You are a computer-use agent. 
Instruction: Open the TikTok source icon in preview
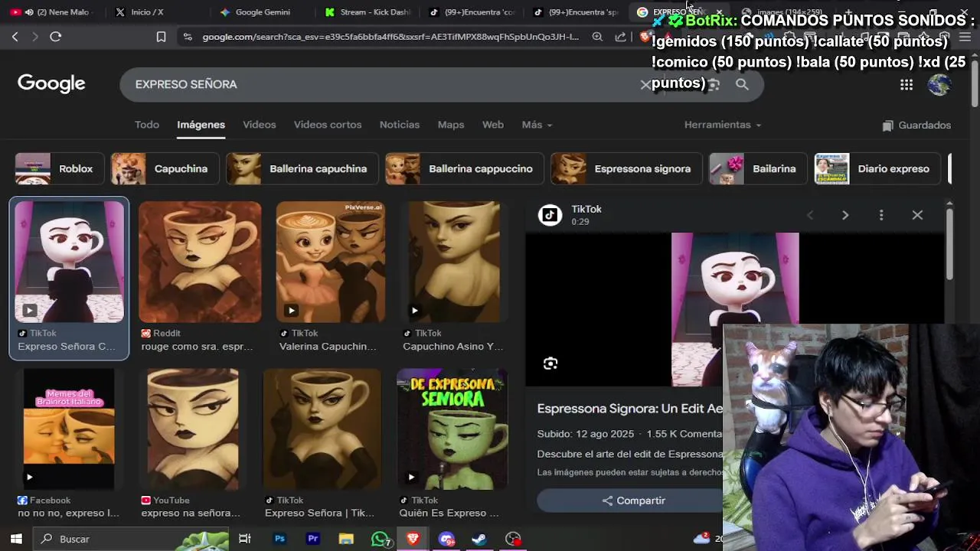tap(550, 215)
